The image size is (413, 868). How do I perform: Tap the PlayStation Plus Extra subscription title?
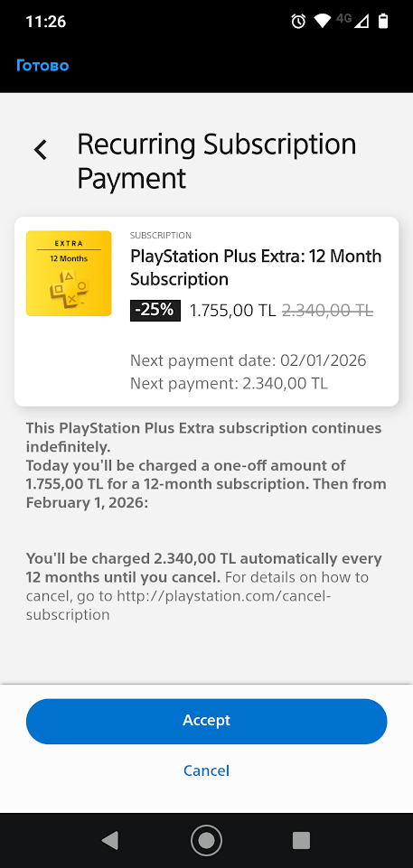[256, 267]
